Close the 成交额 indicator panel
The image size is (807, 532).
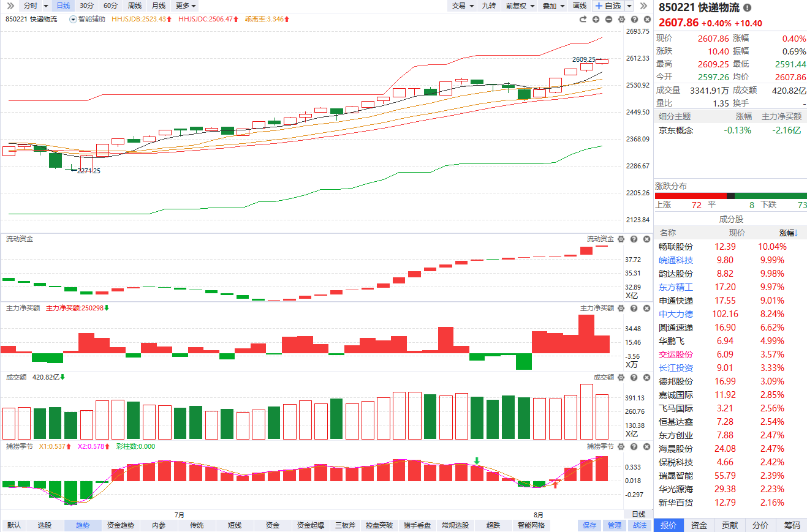(x=646, y=378)
